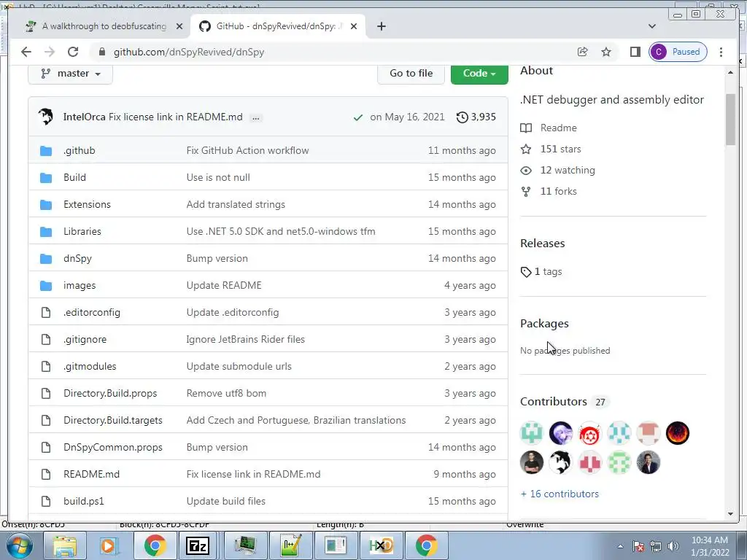Open the browser side panel

pos(635,52)
